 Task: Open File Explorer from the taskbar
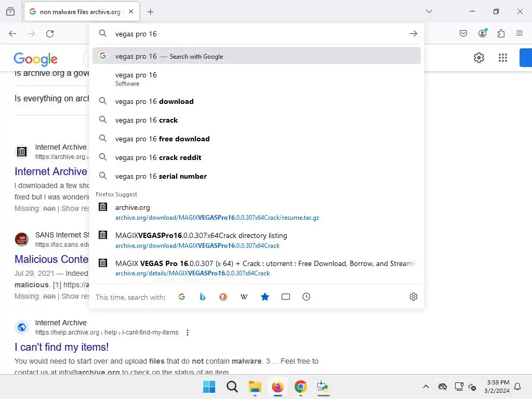(255, 387)
